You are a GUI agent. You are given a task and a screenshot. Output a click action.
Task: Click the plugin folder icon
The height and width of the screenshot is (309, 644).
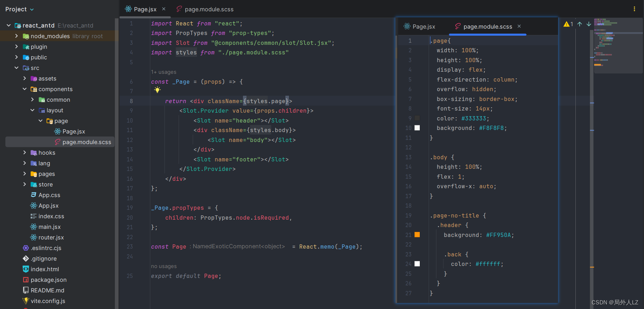pos(26,47)
